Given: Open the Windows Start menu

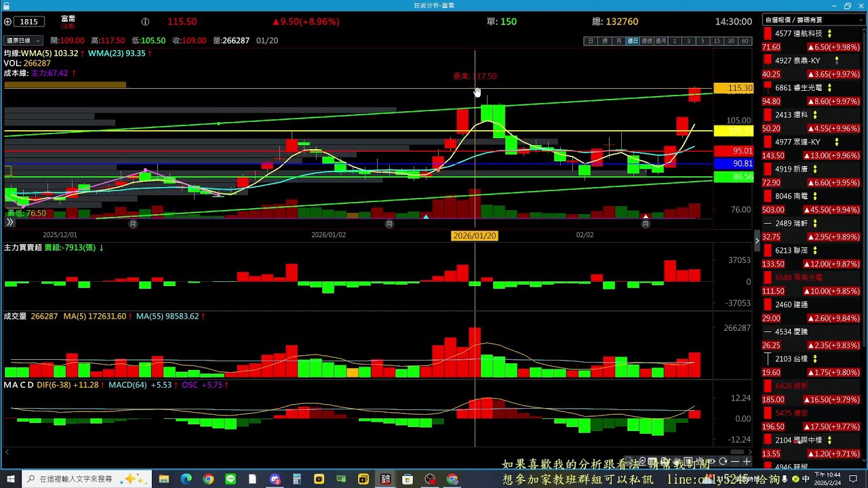Looking at the screenshot, I should coord(10,479).
